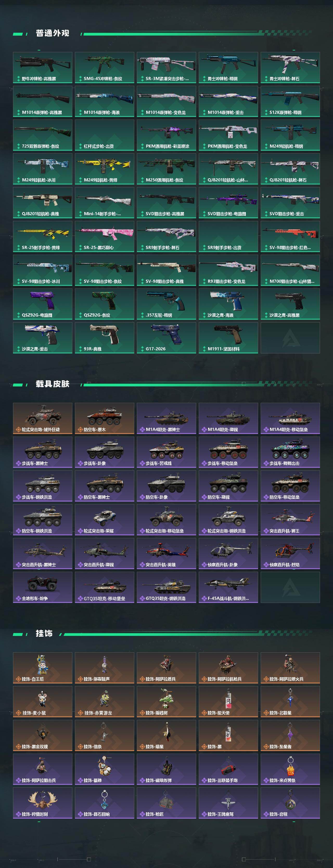Open the 挂饰-来点薯条 fries charm
This screenshot has width=333, height=868.
[290, 769]
